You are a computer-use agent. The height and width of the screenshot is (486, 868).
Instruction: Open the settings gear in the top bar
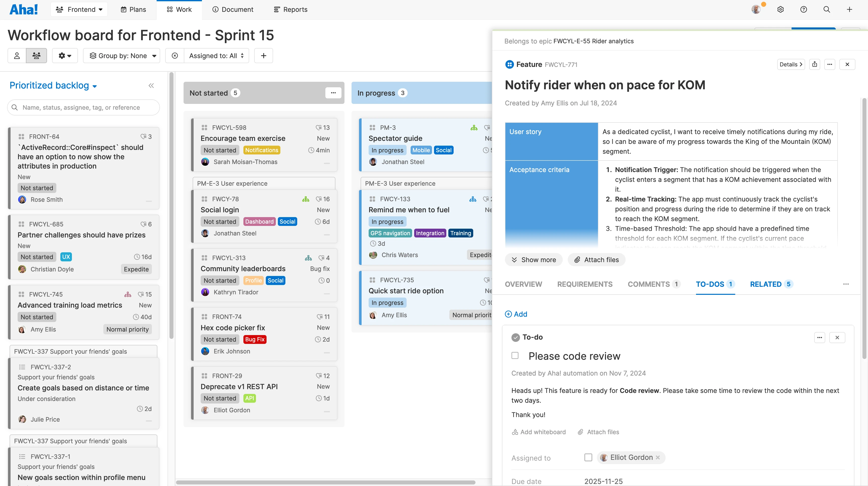(x=780, y=9)
